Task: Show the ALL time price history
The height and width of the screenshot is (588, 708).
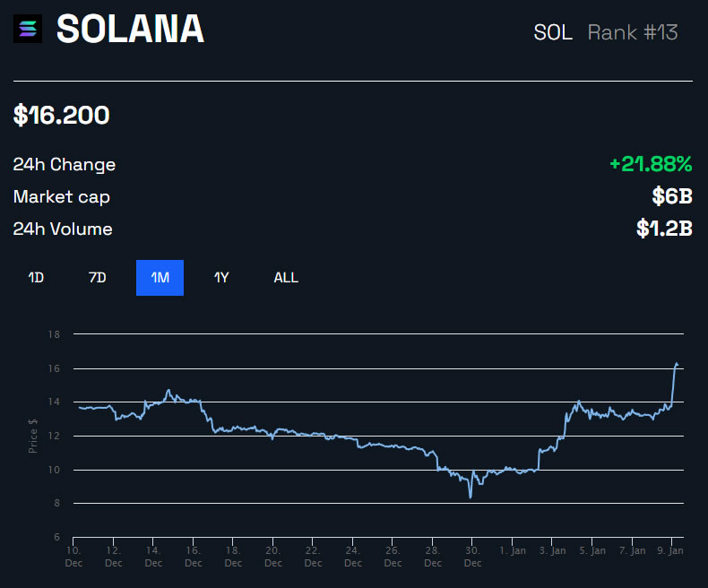Action: pos(286,277)
